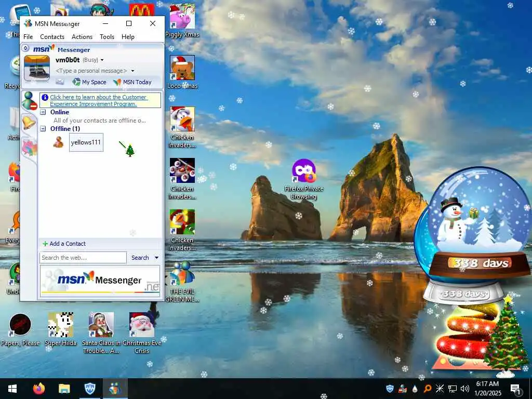The image size is (532, 399).
Task: Launch Firefox from the taskbar
Action: (38, 389)
